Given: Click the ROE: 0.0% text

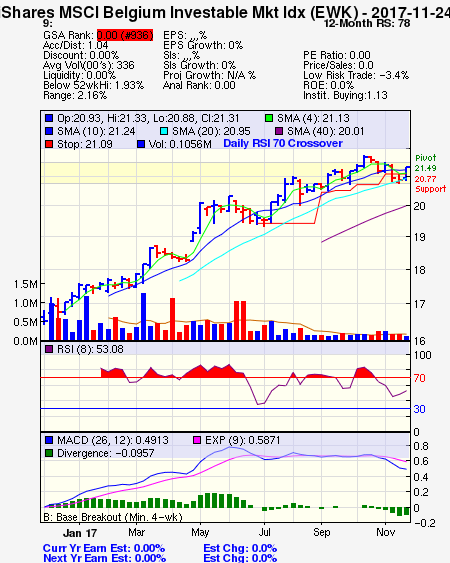Looking at the screenshot, I should click(328, 85).
